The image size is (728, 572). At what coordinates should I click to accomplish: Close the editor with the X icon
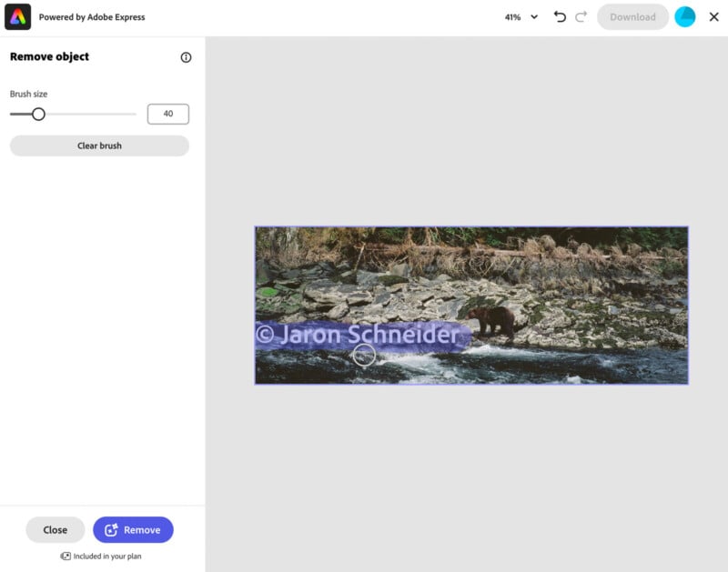713,17
